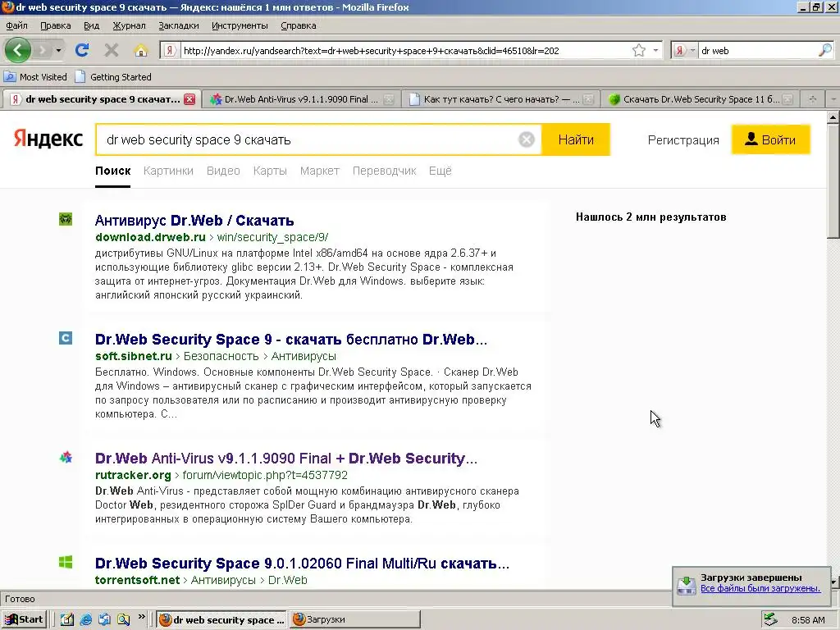The width and height of the screenshot is (840, 630).
Task: Open the Антивирус Dr.Web / Скачать result
Action: 194,221
